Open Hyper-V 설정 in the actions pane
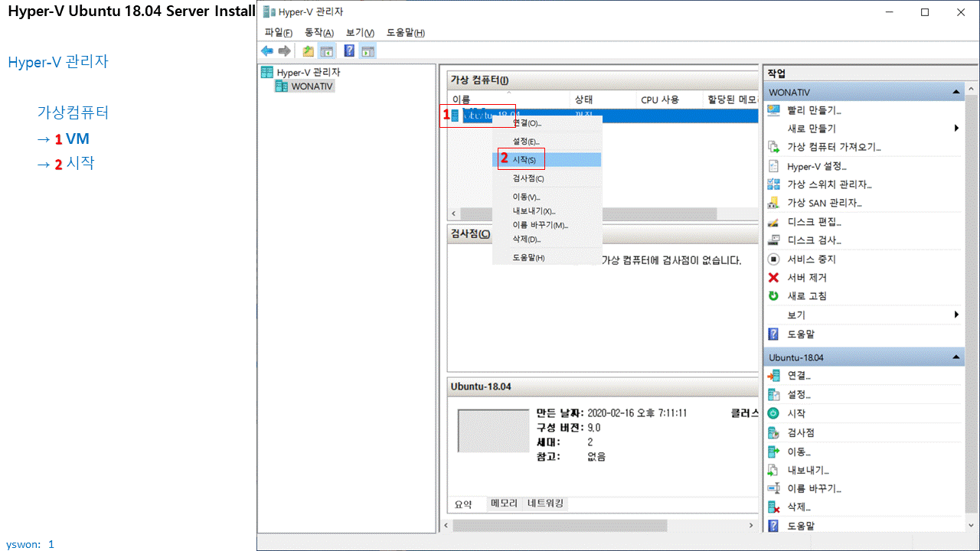 tap(817, 166)
